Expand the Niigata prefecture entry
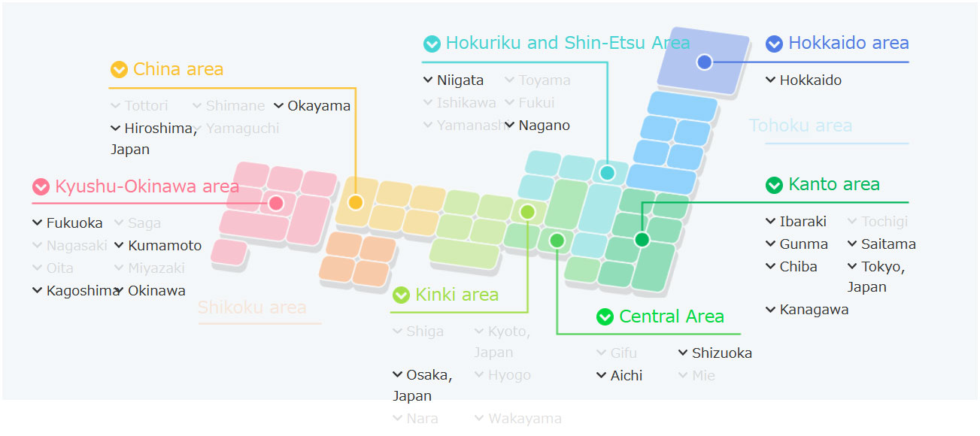The height and width of the screenshot is (436, 980). (454, 80)
